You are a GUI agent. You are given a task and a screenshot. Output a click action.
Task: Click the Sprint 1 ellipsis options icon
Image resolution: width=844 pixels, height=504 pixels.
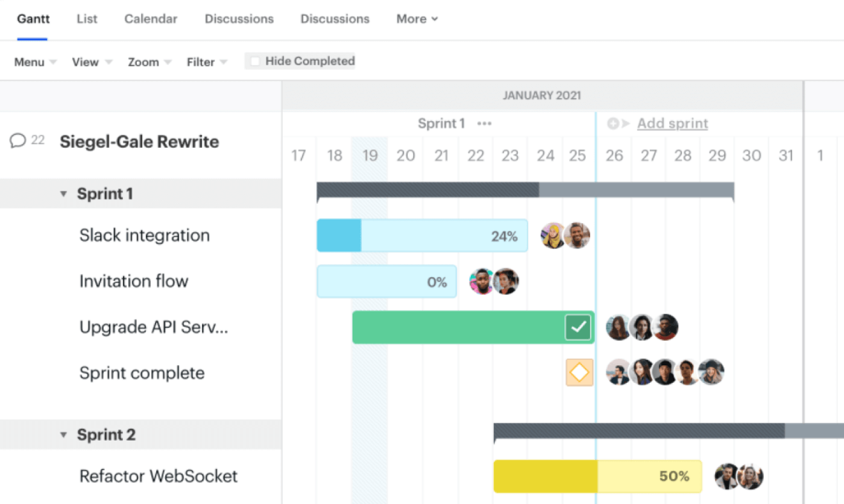(485, 123)
